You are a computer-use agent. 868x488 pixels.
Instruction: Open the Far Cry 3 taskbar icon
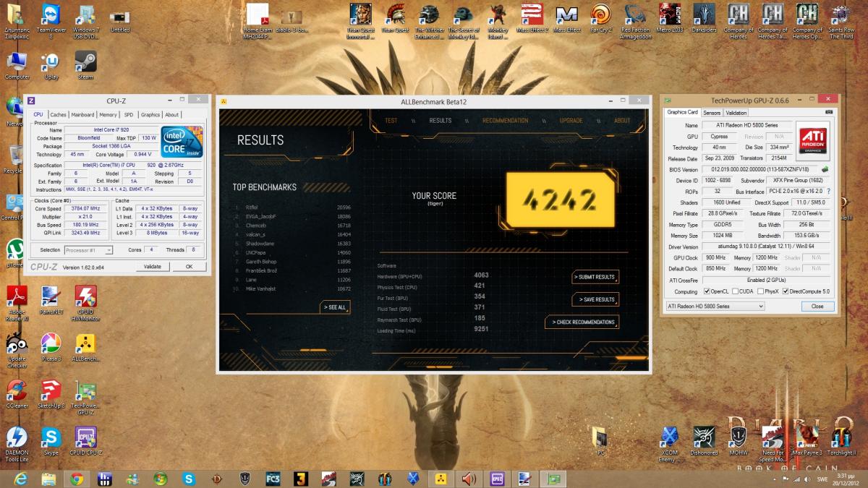[x=273, y=478]
